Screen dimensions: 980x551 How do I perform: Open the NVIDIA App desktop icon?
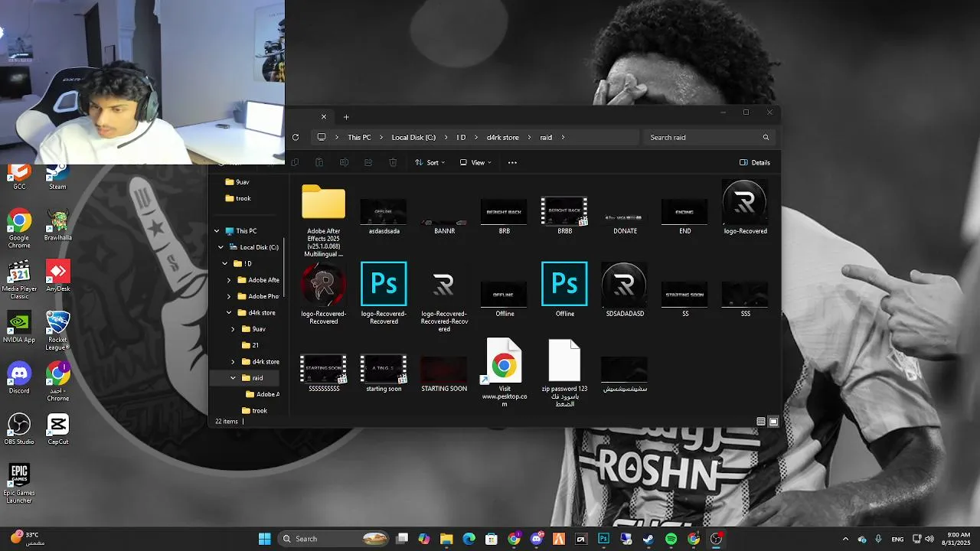point(19,328)
